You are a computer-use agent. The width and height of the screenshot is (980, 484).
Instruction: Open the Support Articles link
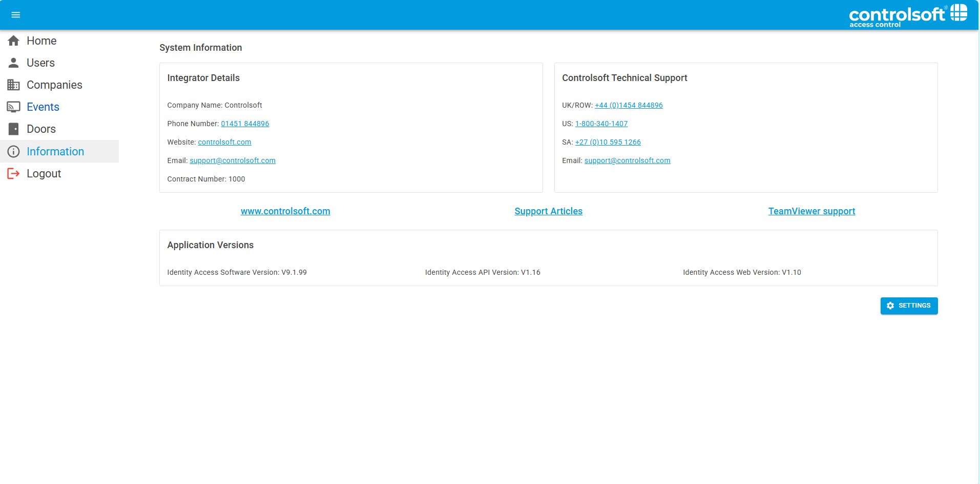(549, 211)
